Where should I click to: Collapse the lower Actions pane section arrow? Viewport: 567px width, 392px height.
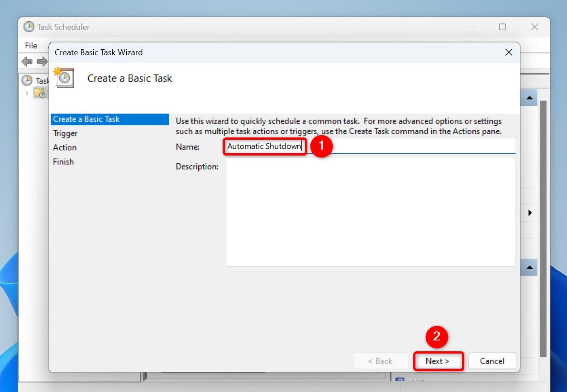click(x=529, y=267)
